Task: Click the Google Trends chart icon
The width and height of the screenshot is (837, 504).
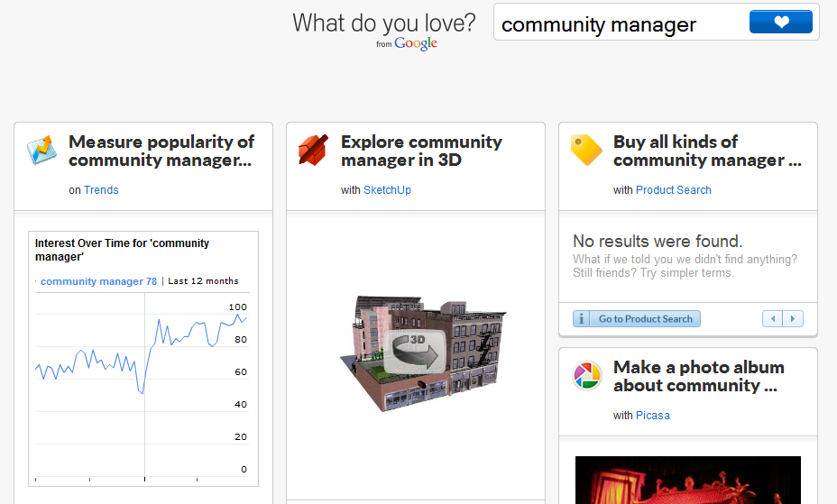Action: (42, 150)
